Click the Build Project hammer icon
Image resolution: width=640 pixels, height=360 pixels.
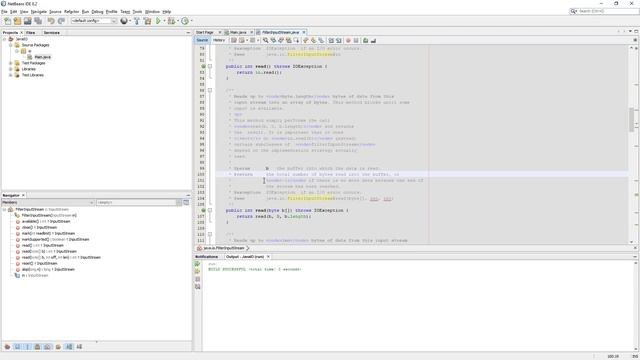(137, 21)
